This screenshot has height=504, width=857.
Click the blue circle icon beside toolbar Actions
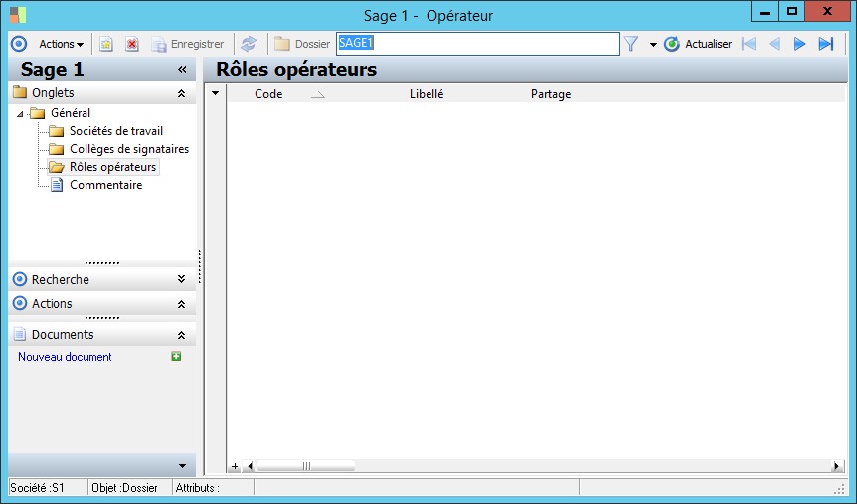coord(19,44)
